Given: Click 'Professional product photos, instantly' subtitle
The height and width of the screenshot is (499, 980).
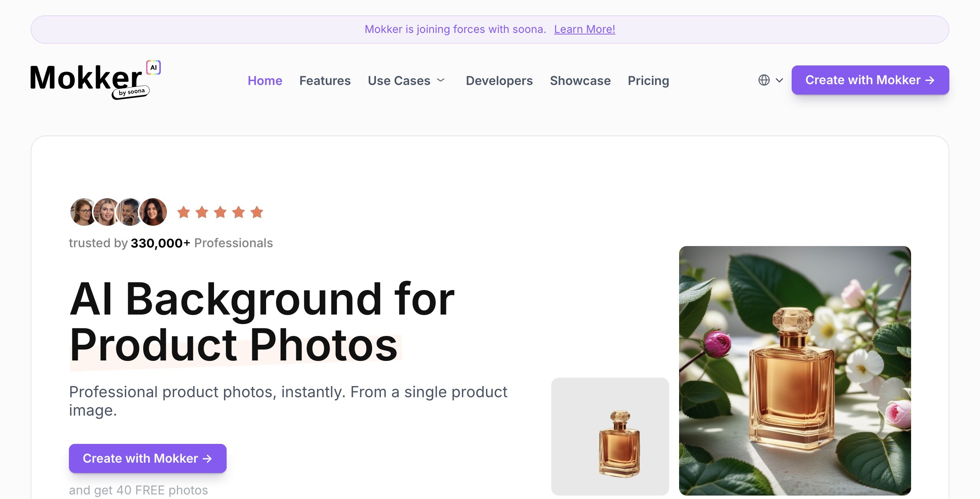Looking at the screenshot, I should point(288,401).
